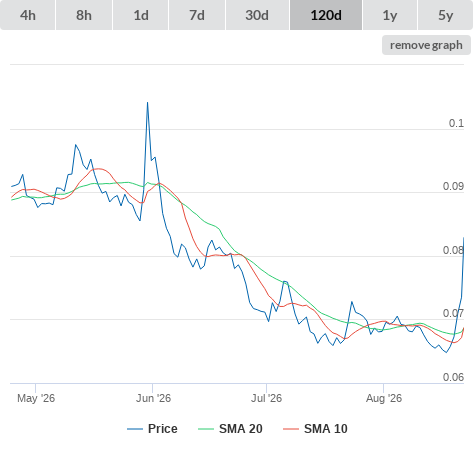Choose the 1d time range tab
474x455 pixels.
click(x=141, y=15)
